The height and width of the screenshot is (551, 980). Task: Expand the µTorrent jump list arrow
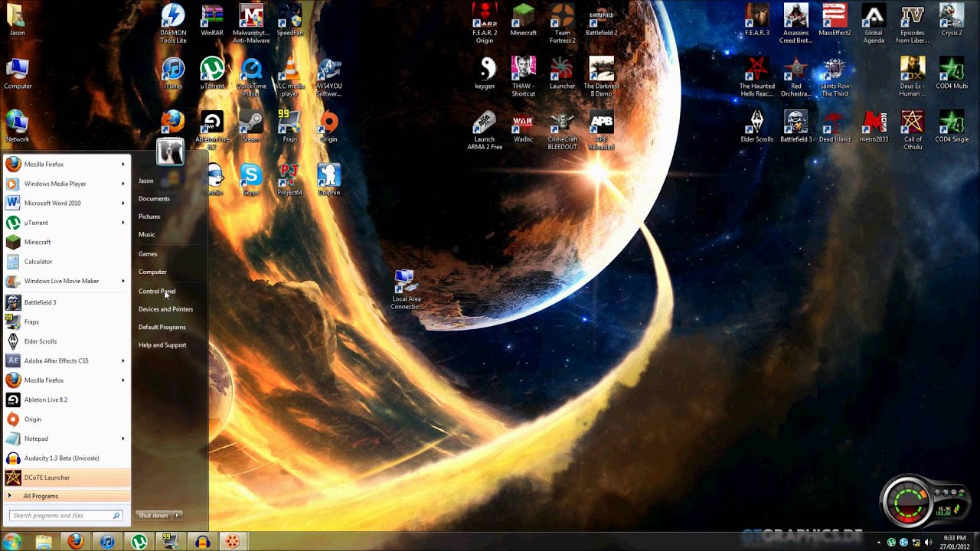click(x=122, y=223)
